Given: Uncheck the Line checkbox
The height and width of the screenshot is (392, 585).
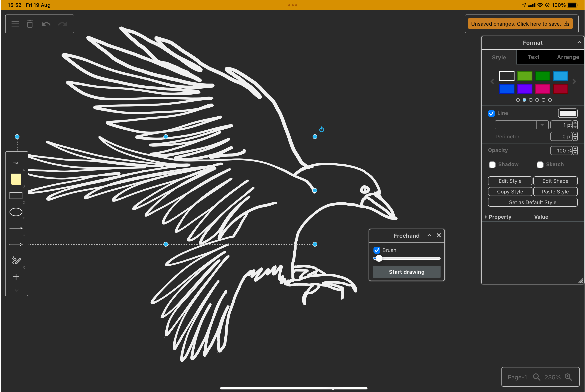Looking at the screenshot, I should pos(491,113).
